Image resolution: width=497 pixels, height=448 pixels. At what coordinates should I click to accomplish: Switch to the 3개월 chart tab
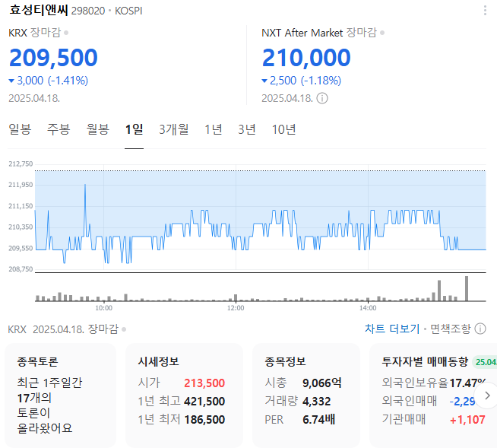coord(174,129)
